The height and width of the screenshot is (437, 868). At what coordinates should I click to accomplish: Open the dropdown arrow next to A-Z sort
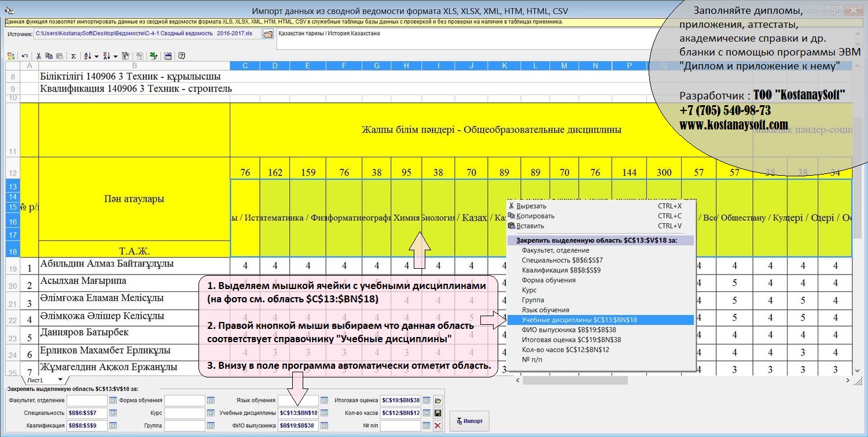coord(97,57)
